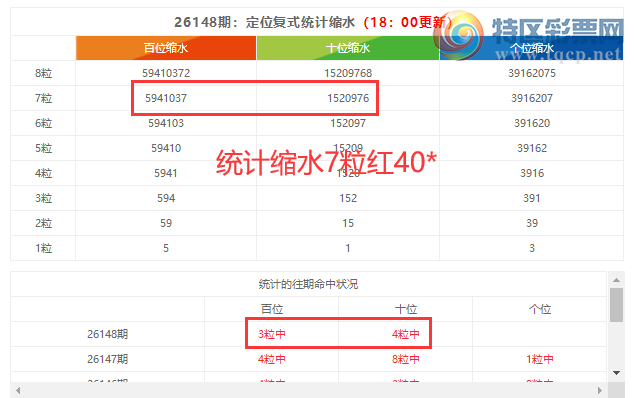Select the value 39 in 2粒 row

[532, 223]
